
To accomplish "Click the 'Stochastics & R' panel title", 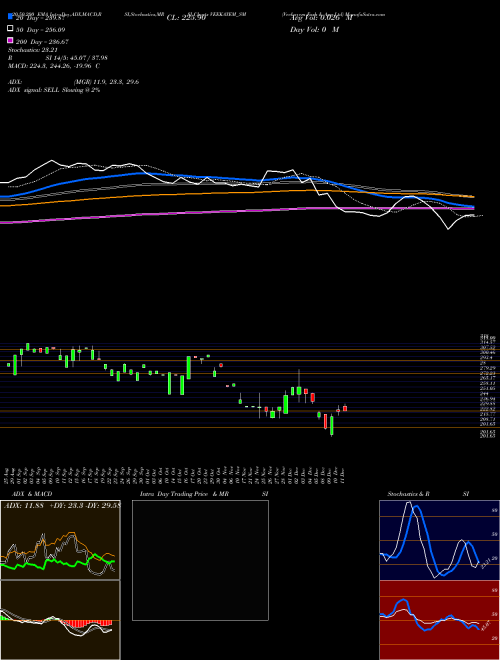I will pos(408,494).
